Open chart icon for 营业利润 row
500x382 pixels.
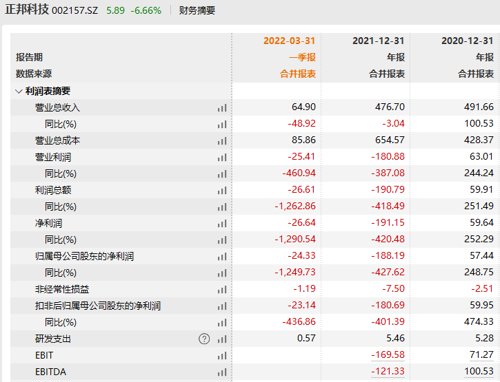click(x=222, y=157)
